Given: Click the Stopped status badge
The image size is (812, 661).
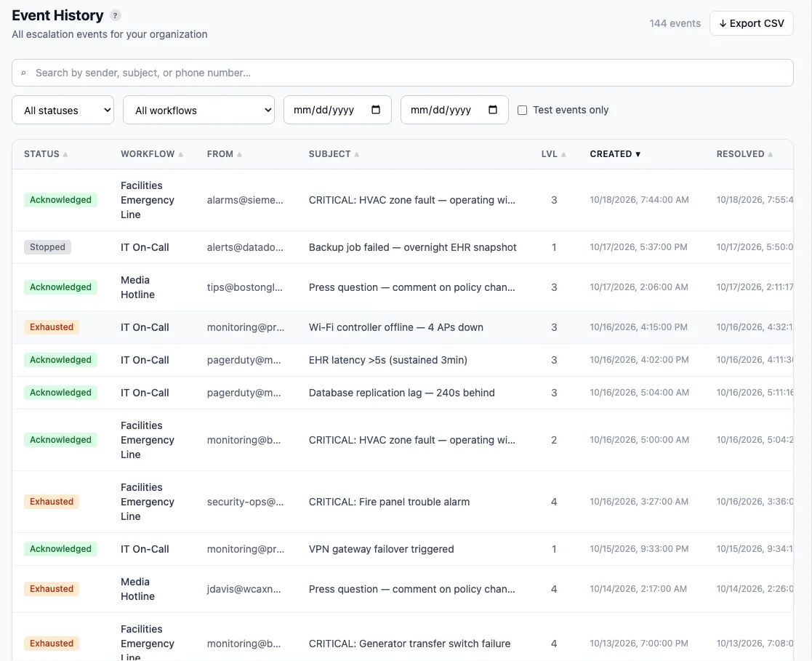Looking at the screenshot, I should click(48, 247).
